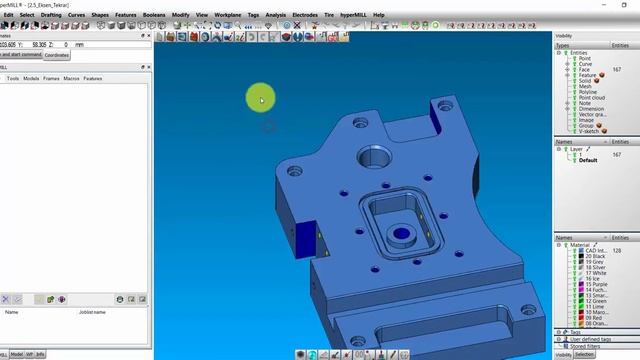This screenshot has height=360, width=640.
Task: Click the dark sphere icon in bottom viewport toolbar
Action: (x=301, y=355)
